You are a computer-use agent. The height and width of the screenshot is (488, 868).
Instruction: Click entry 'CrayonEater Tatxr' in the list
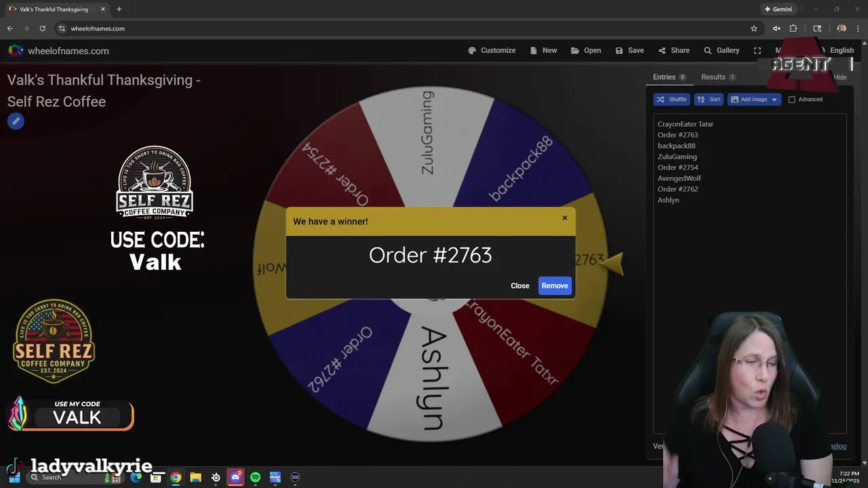coord(686,124)
